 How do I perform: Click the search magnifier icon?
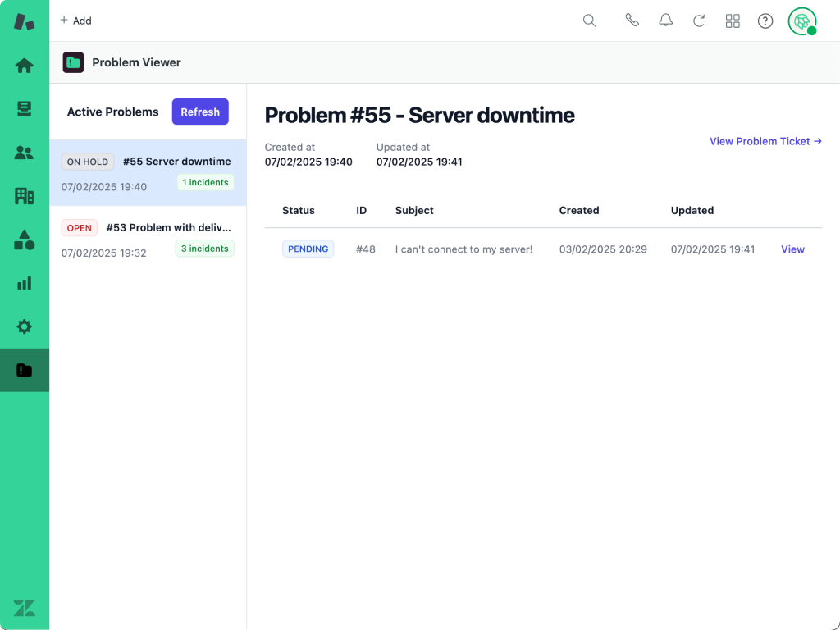click(589, 21)
